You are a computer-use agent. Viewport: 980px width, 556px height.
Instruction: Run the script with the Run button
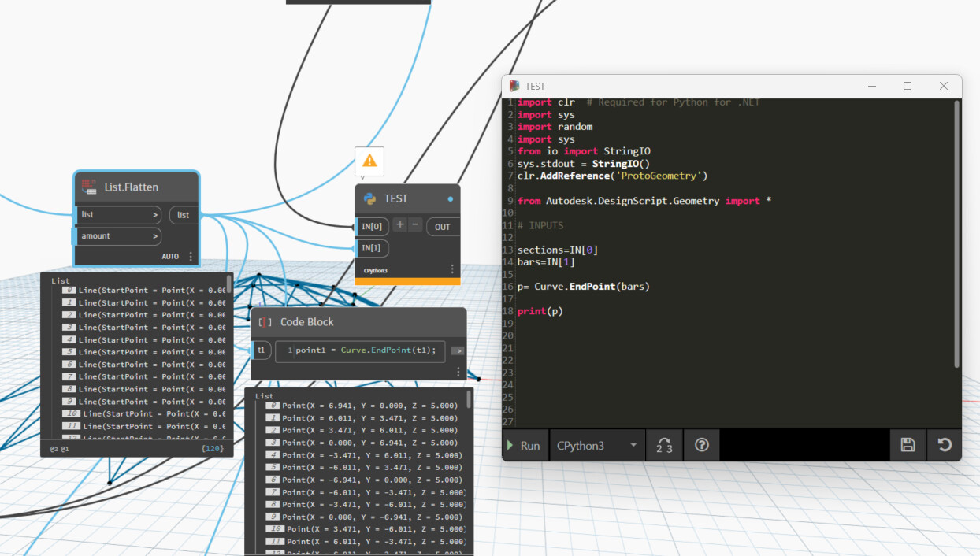click(x=524, y=445)
